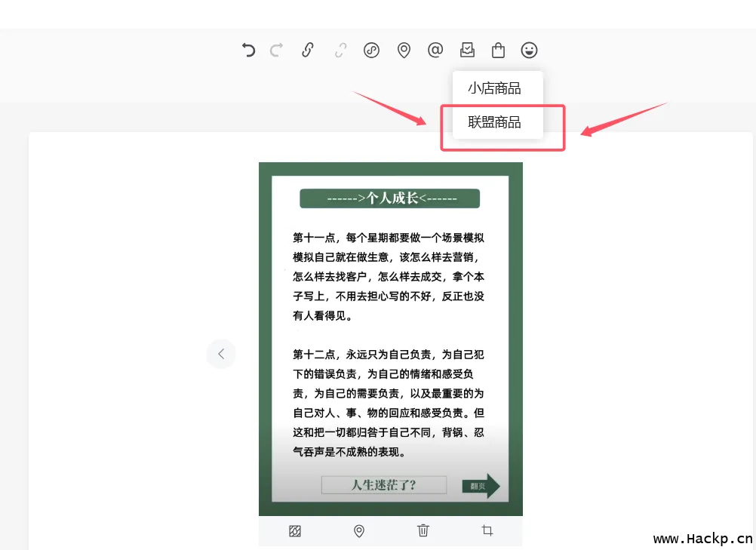Click the undo arrow icon
This screenshot has width=756, height=550.
[248, 51]
